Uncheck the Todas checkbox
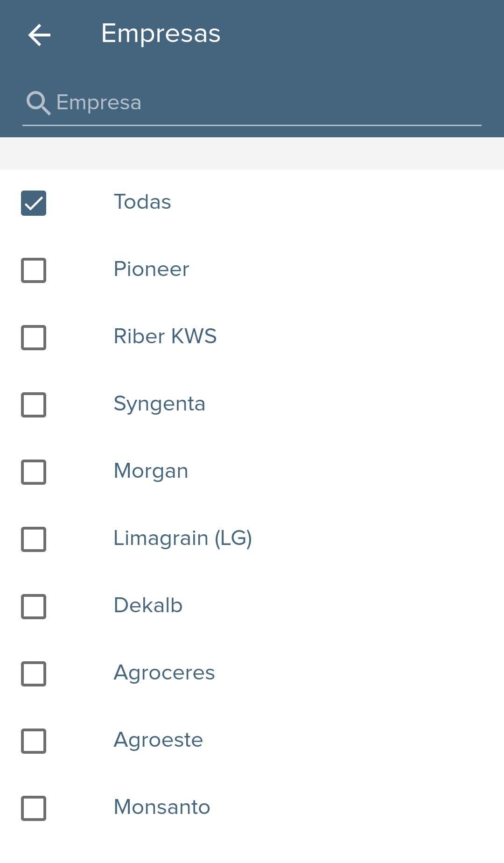 point(34,203)
